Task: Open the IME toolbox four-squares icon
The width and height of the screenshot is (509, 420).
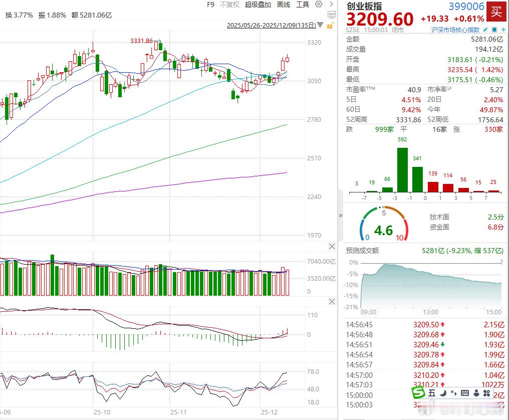Action: 487,393
